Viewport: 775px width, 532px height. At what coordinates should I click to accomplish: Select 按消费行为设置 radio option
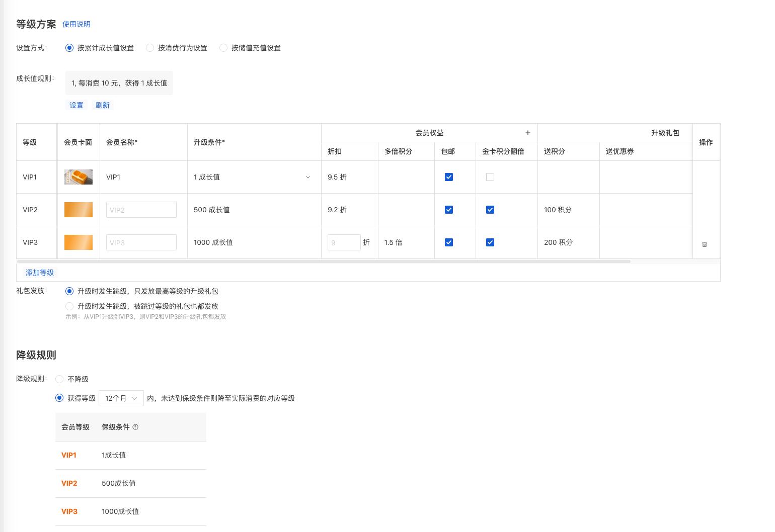coord(150,48)
